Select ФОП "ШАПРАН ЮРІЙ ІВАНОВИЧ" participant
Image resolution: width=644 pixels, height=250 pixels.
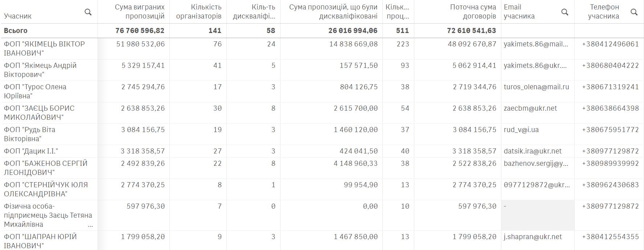(40, 241)
